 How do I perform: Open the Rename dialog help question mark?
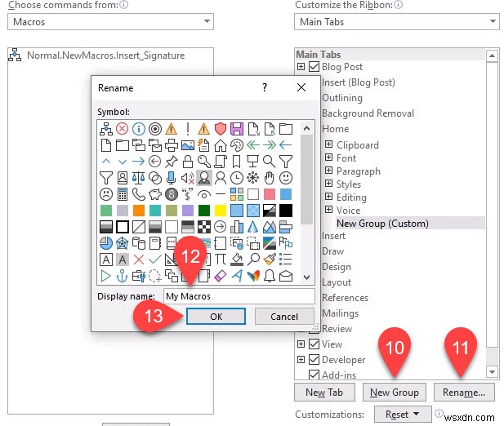tap(265, 87)
